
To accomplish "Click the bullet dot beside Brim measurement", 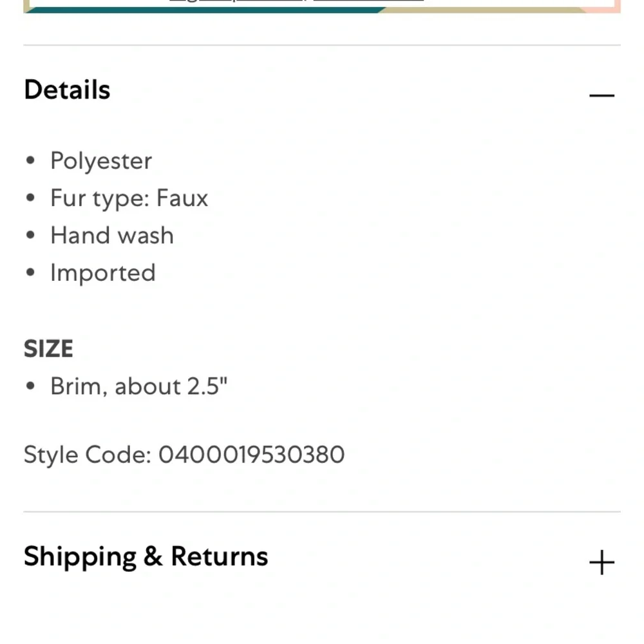I will click(x=30, y=386).
